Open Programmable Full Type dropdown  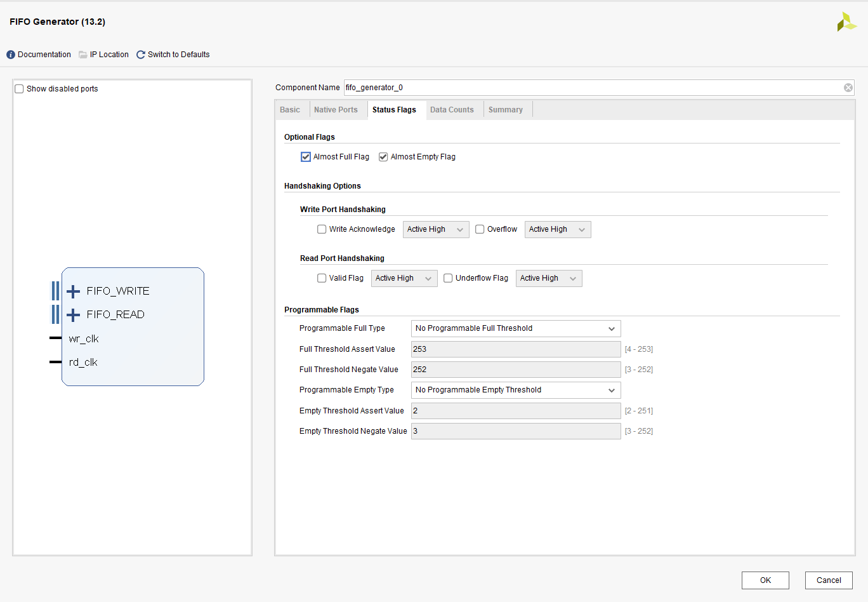tap(516, 328)
